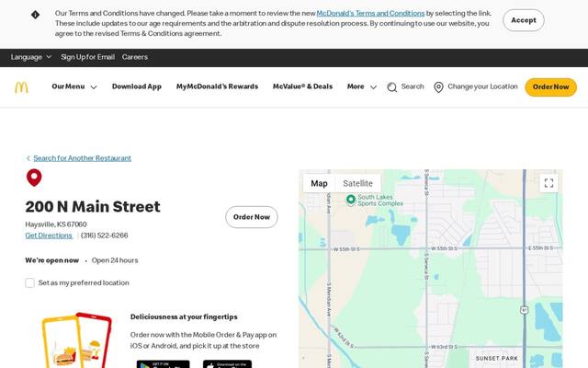Click the alert icon in terms banner

pos(35,15)
